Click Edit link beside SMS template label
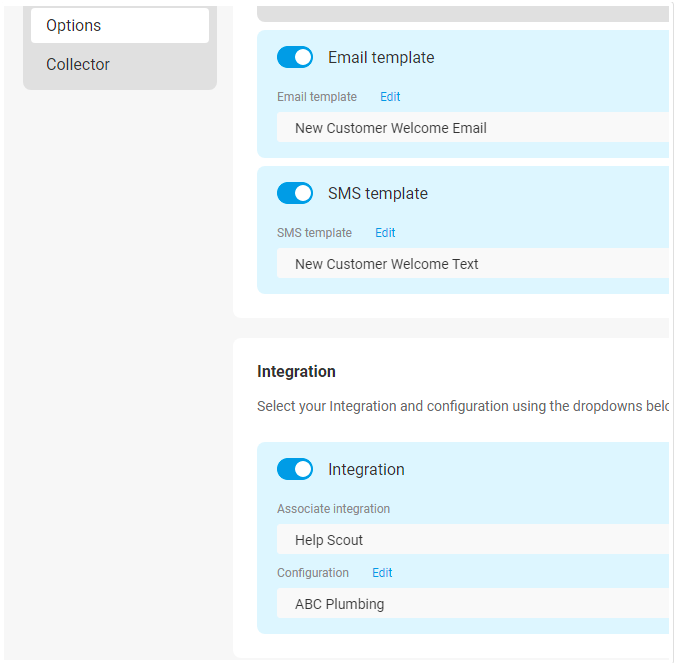 (x=385, y=233)
